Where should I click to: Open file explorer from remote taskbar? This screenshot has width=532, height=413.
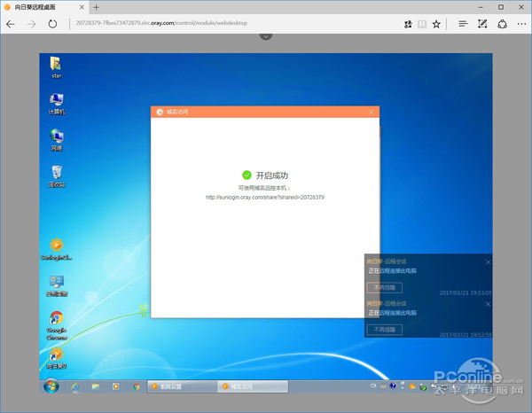[x=96, y=386]
